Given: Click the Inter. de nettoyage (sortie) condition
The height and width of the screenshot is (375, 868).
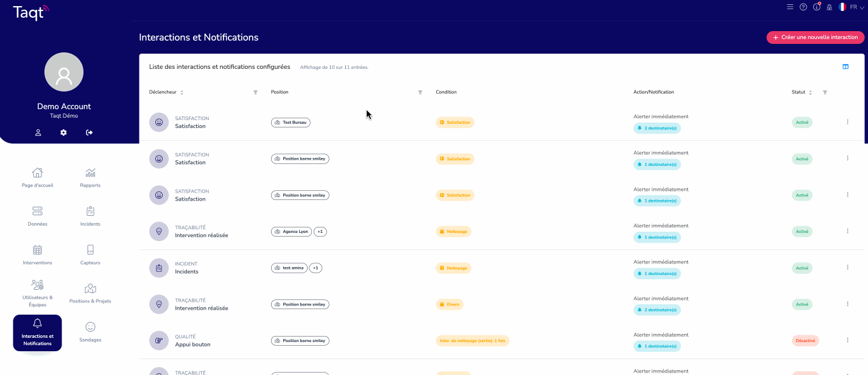Looking at the screenshot, I should (473, 340).
